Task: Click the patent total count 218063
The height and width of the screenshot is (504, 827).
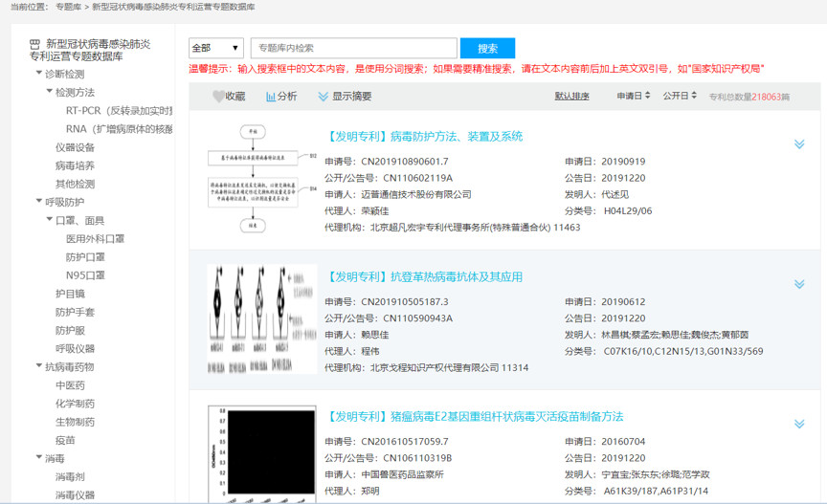Action: click(767, 97)
